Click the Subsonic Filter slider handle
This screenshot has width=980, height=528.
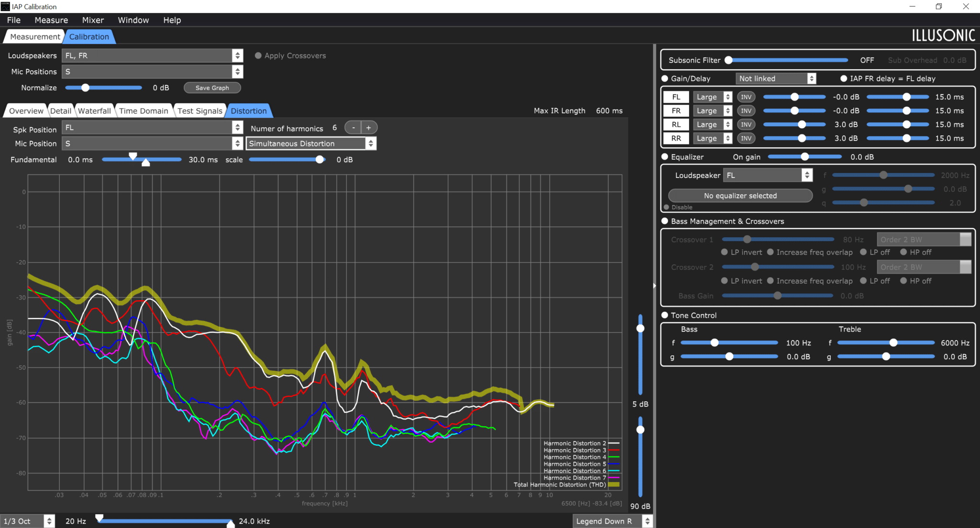point(729,60)
